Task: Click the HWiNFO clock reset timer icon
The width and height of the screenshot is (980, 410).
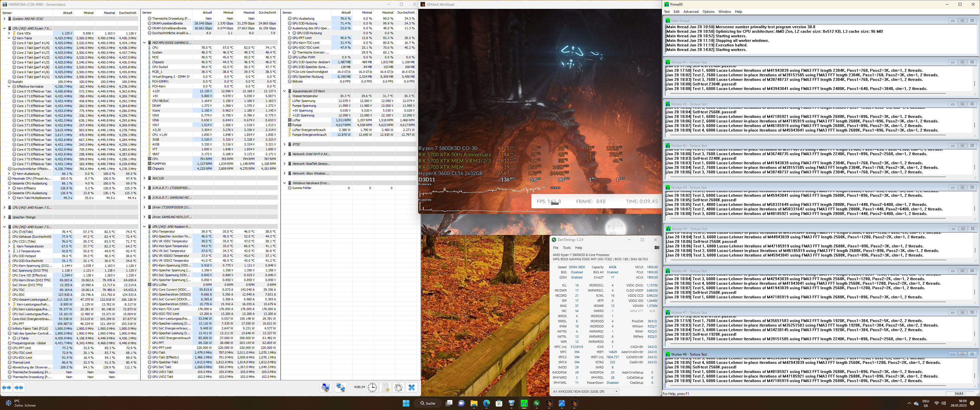Action: tap(372, 387)
